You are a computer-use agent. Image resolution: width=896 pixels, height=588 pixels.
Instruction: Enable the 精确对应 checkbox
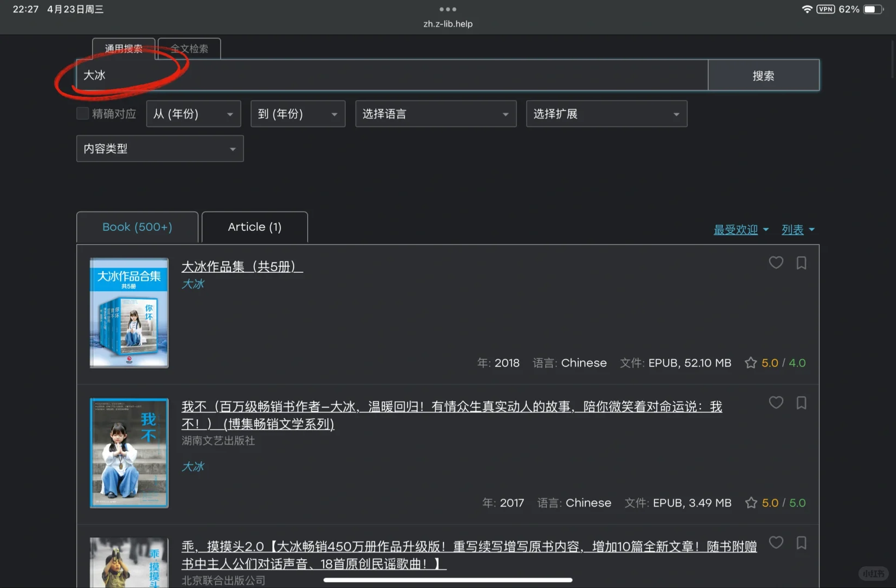83,113
